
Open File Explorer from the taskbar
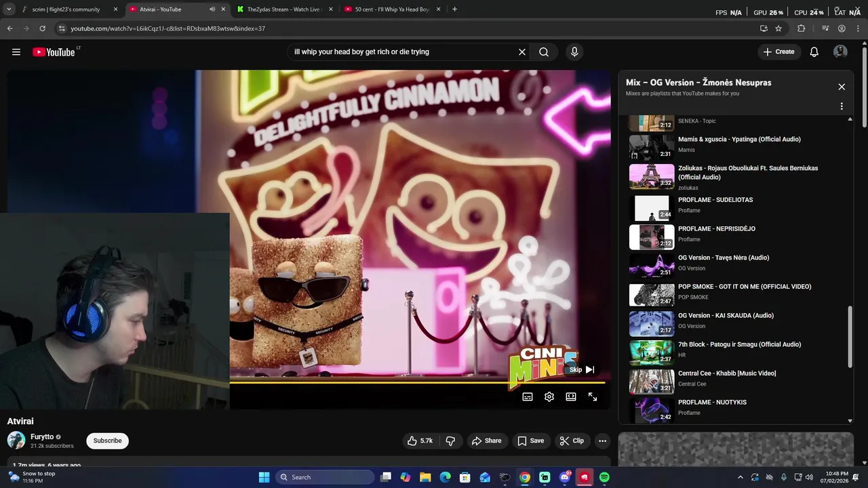click(x=425, y=477)
